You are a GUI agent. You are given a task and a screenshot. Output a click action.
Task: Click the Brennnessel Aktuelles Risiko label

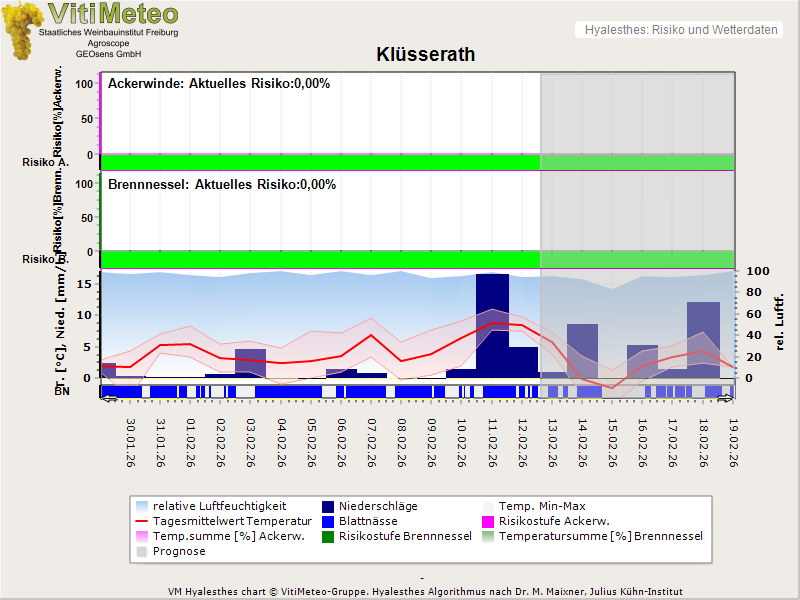click(221, 185)
